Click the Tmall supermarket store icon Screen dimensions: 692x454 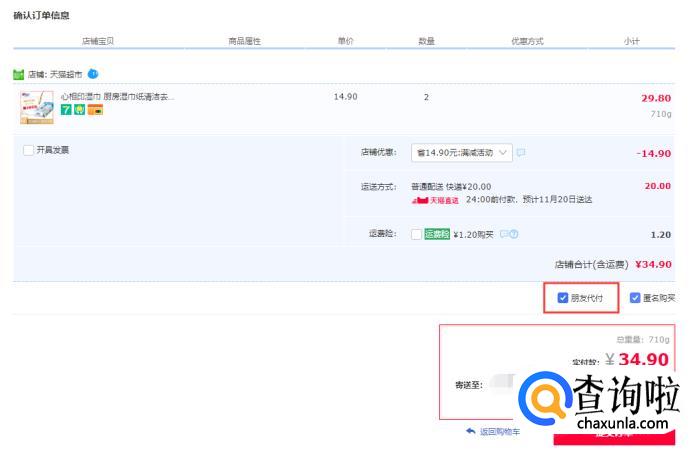(19, 74)
